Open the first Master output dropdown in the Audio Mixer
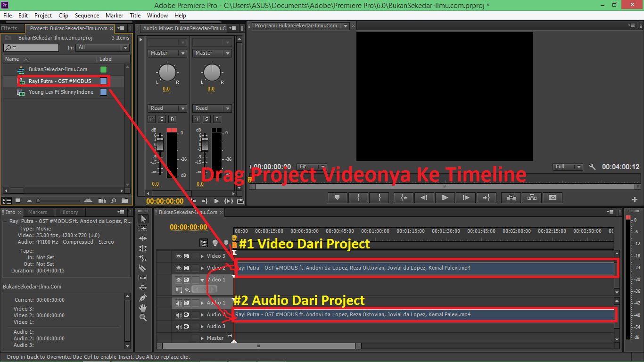The height and width of the screenshot is (362, 644). (x=167, y=53)
